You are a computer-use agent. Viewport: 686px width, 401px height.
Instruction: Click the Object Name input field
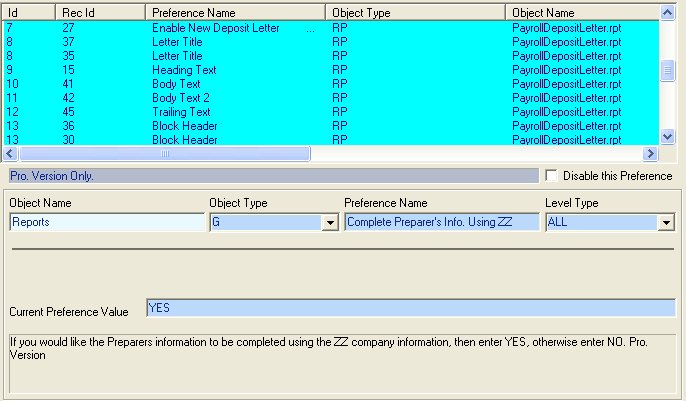(106, 222)
